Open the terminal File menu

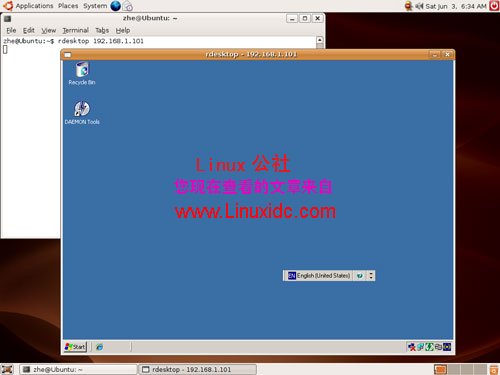pos(11,30)
